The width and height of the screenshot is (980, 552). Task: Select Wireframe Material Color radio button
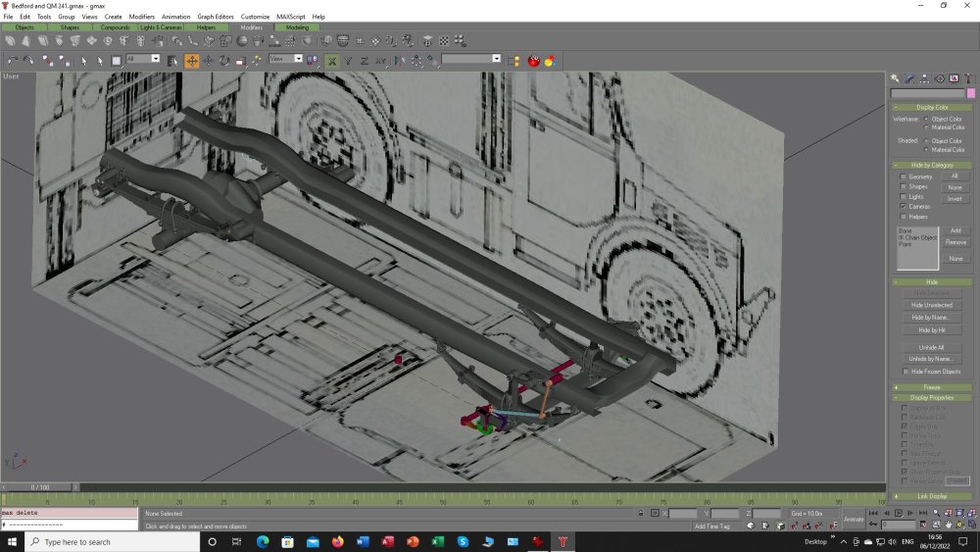(926, 127)
